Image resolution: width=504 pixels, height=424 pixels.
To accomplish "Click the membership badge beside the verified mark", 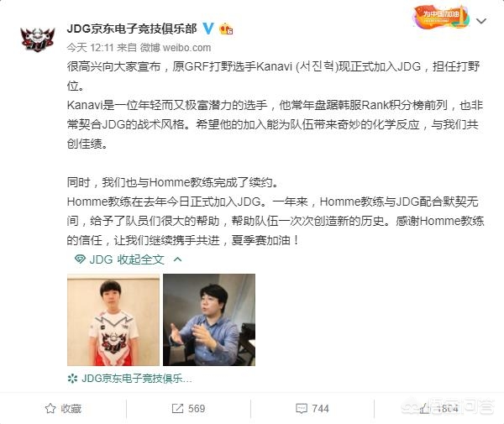I will click(226, 29).
